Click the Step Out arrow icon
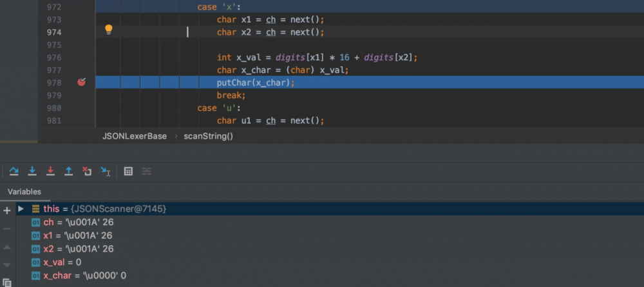The width and height of the screenshot is (644, 287). pos(69,171)
